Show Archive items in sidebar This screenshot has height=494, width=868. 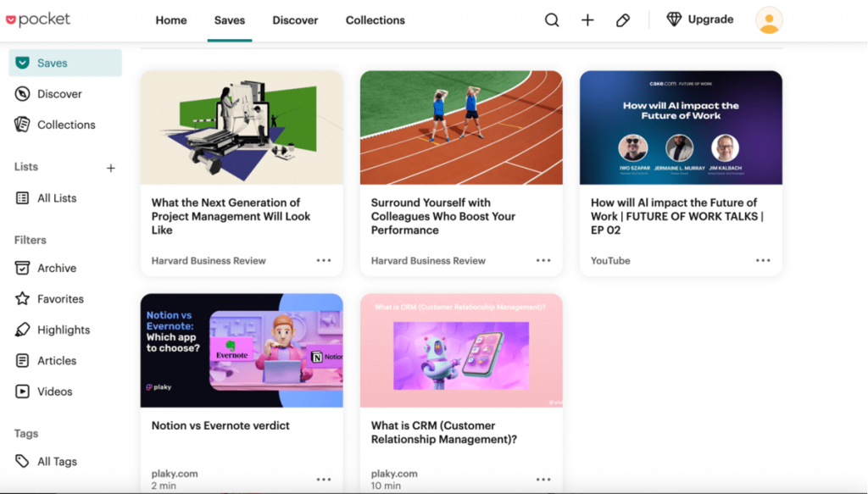tap(56, 268)
